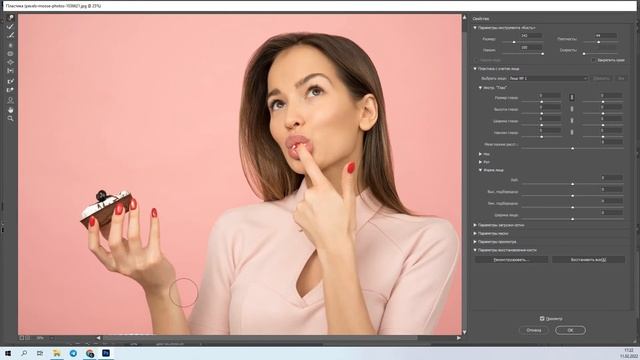Expand the View Options section
Screen dimensions: 640x360
(475, 242)
